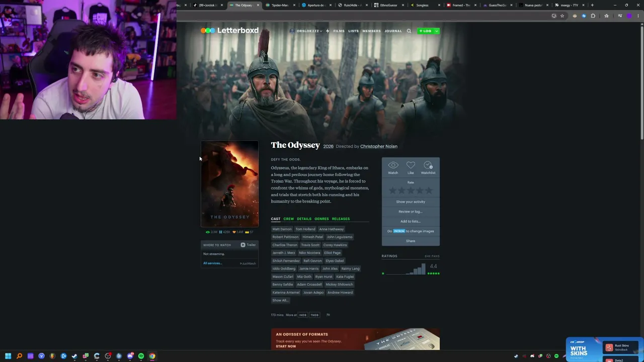Switch to the DETAILS tab
The image size is (644, 362).
304,219
